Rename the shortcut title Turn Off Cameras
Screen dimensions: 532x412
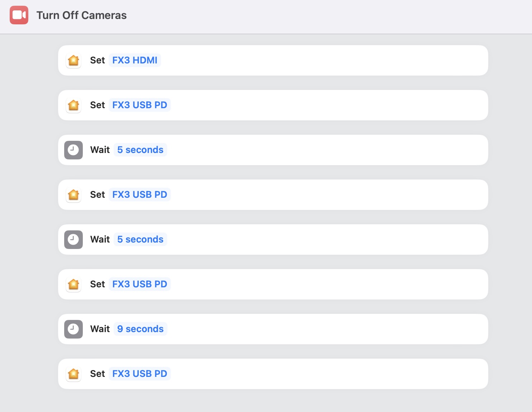pyautogui.click(x=81, y=15)
